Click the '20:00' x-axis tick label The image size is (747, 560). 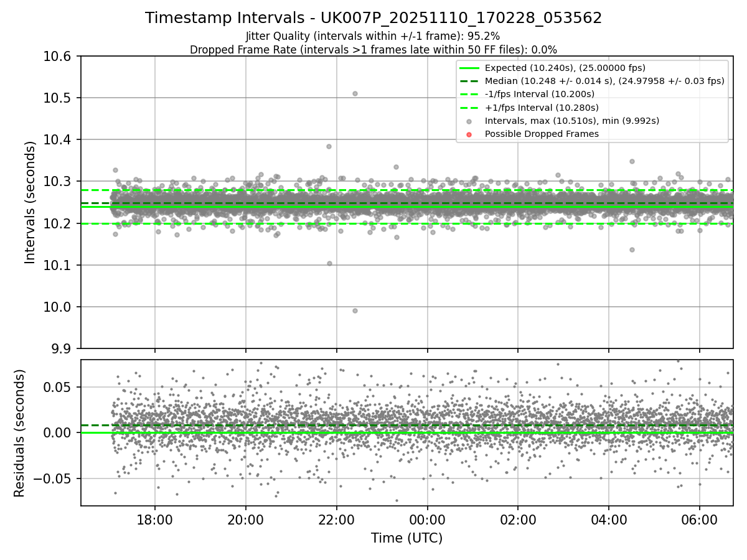point(246,519)
